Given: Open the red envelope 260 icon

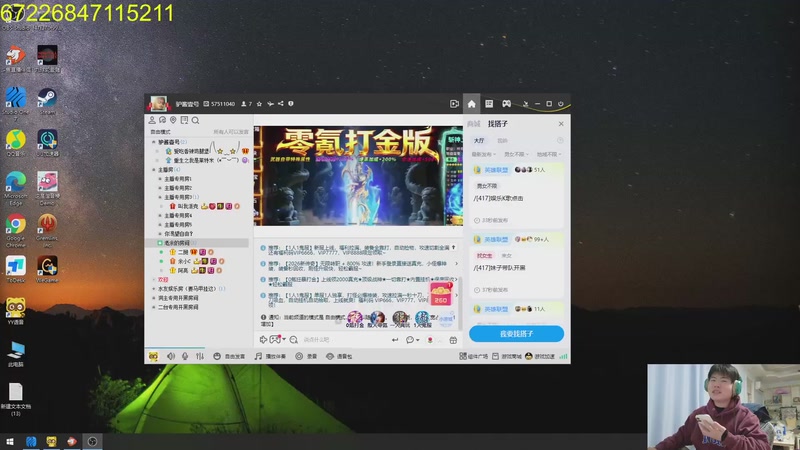Looking at the screenshot, I should [441, 294].
